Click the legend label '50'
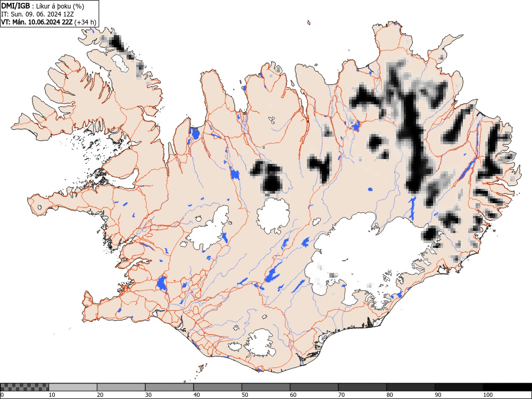This screenshot has width=532, height=399. (x=245, y=395)
